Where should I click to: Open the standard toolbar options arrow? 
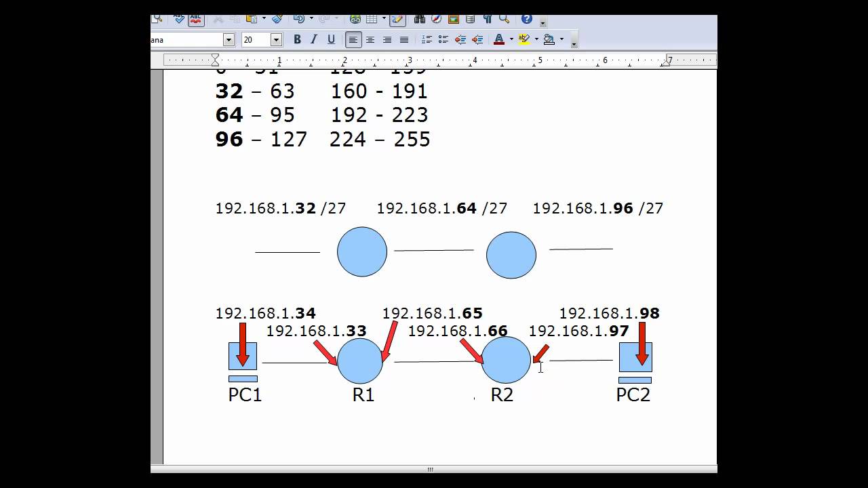click(543, 24)
